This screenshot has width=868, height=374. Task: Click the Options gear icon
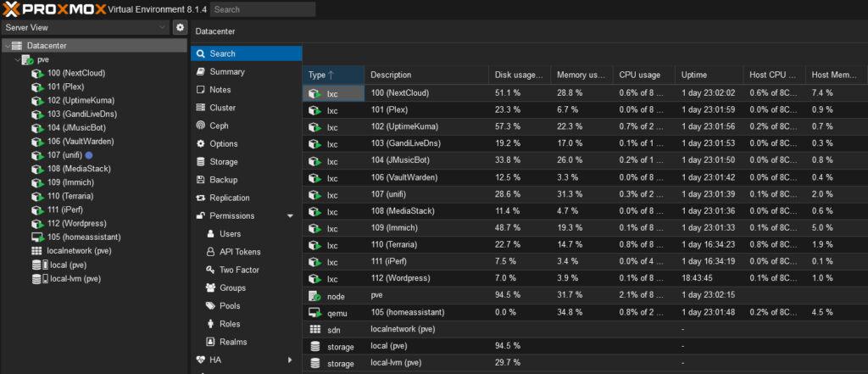(200, 144)
